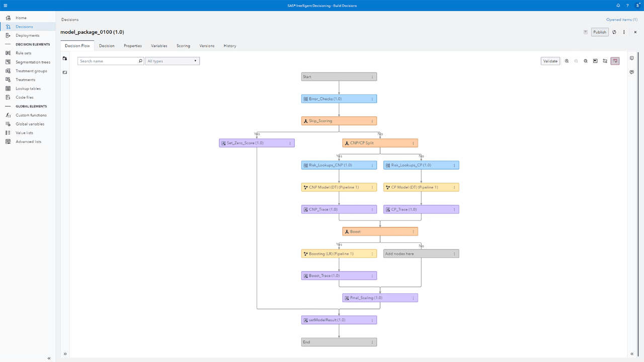644x362 pixels.
Task: Open options menu on Skip_Scoring node
Action: tap(372, 121)
